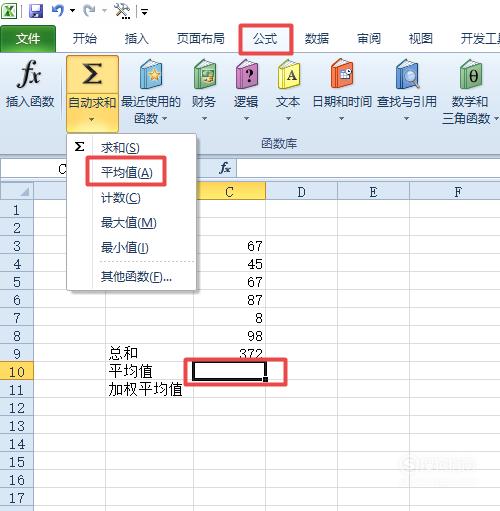
Task: Select column E header
Action: tap(373, 192)
